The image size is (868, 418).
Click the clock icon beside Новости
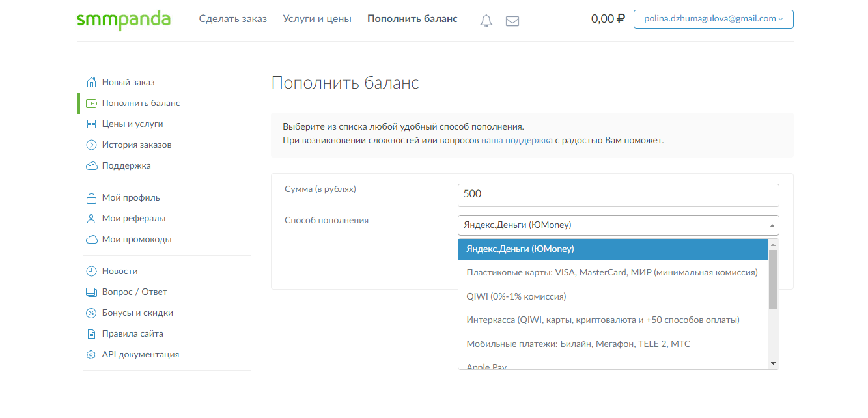coord(91,272)
